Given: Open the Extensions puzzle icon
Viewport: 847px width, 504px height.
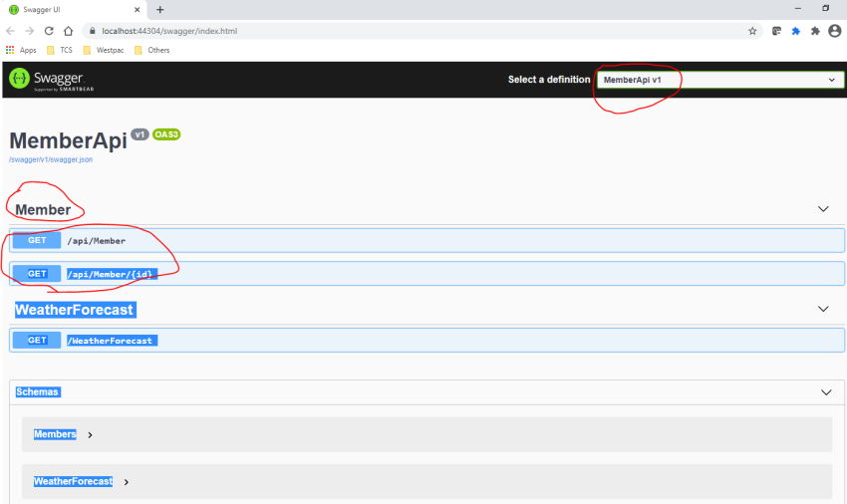Looking at the screenshot, I should (x=815, y=31).
